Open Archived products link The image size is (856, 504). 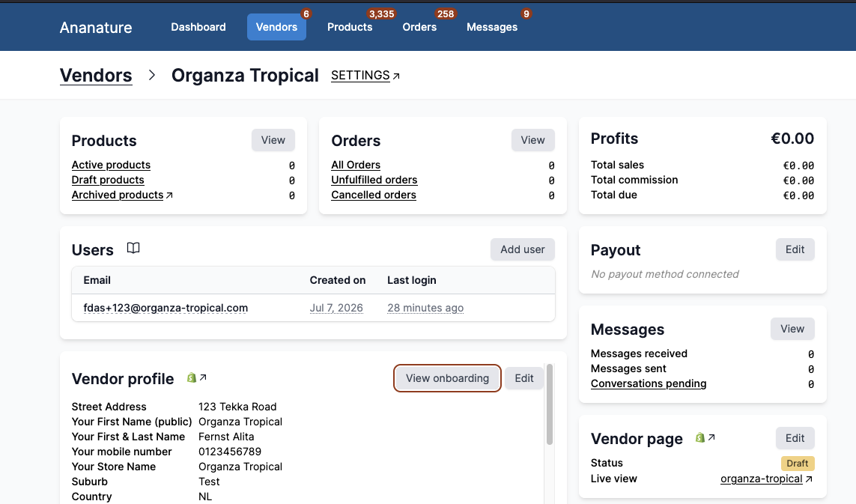(118, 195)
